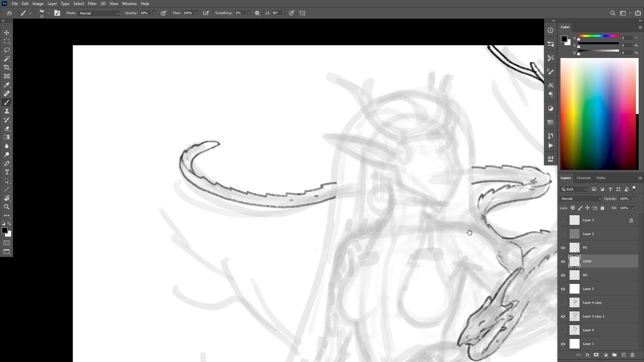Create a new layer with the plus icon

624,355
